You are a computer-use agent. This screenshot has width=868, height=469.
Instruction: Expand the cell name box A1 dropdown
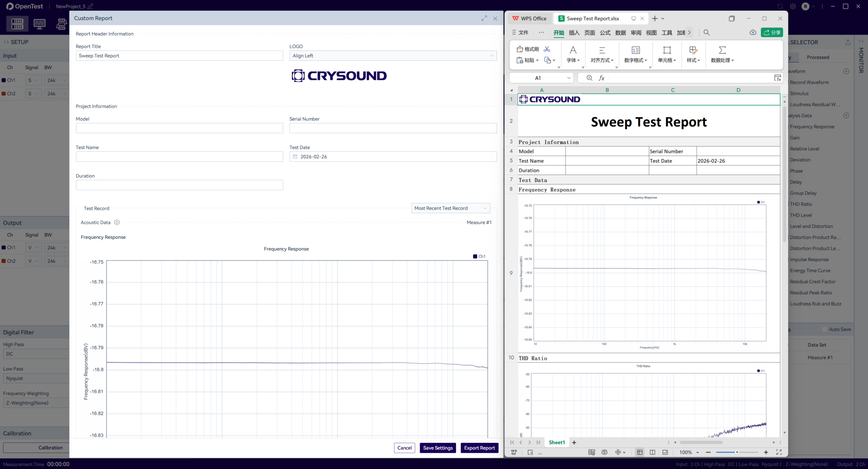coord(569,78)
